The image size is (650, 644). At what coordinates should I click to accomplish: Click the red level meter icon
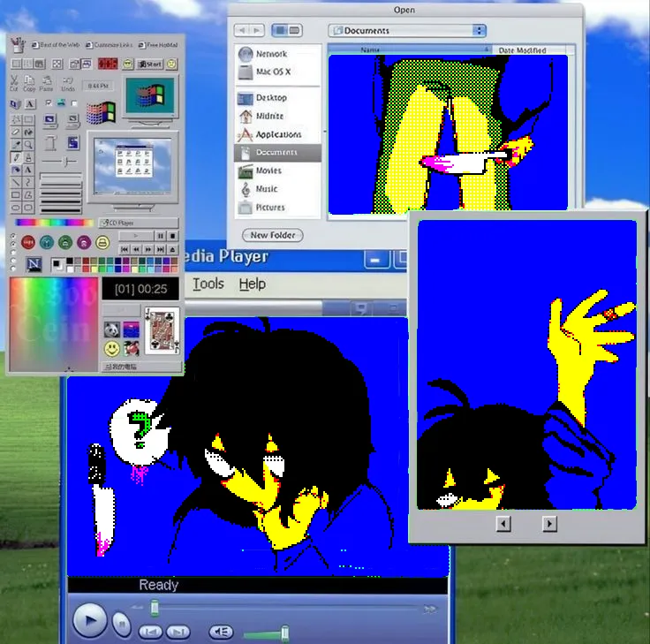pos(108,64)
